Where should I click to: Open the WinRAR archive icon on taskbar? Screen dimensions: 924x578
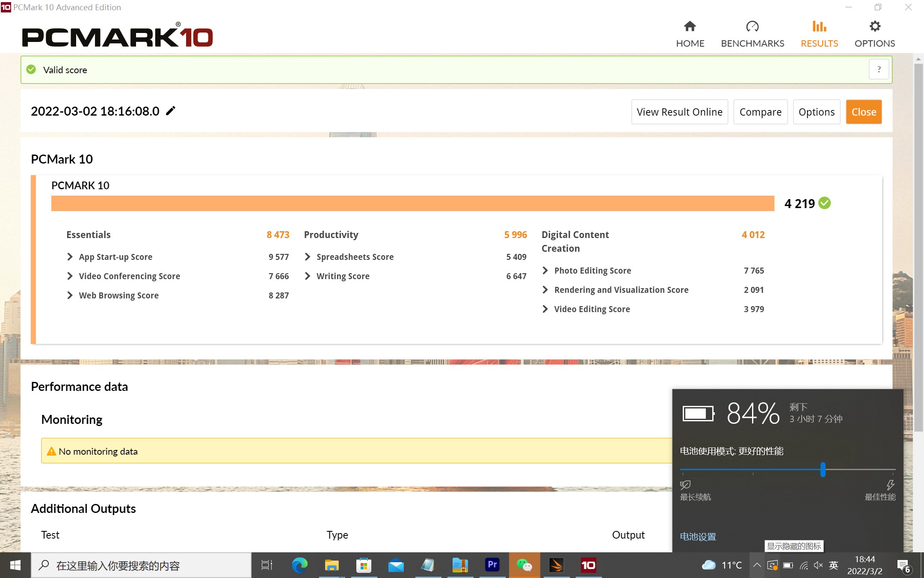tap(460, 565)
